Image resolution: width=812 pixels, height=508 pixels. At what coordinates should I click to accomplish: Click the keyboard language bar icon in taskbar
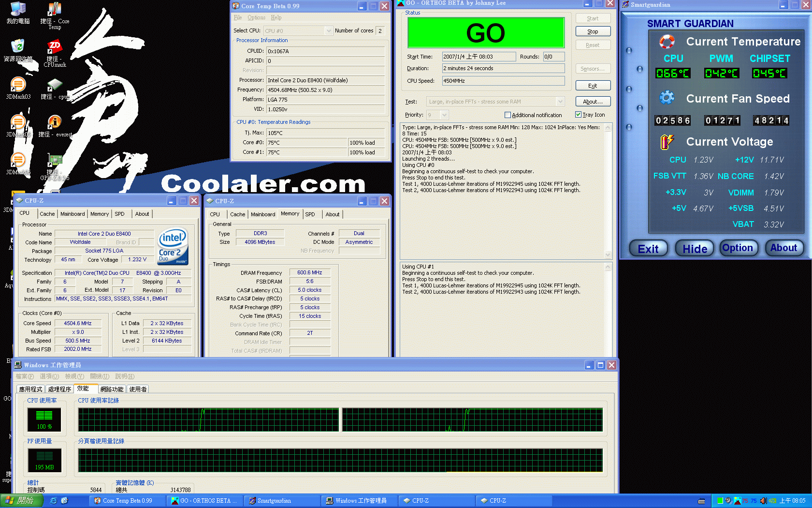click(x=702, y=501)
